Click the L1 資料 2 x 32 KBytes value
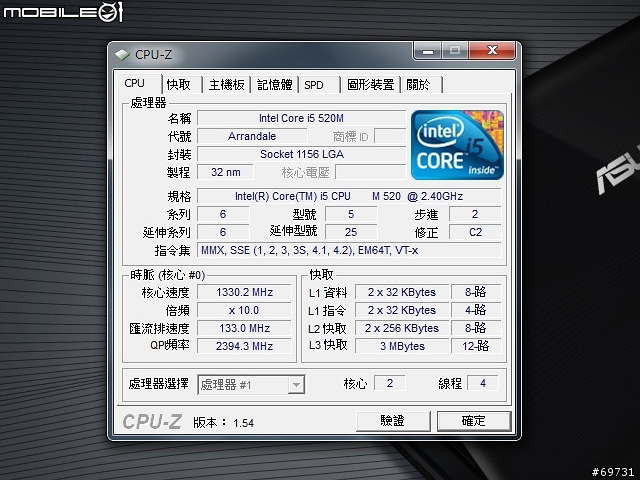The height and width of the screenshot is (480, 640). coord(402,292)
